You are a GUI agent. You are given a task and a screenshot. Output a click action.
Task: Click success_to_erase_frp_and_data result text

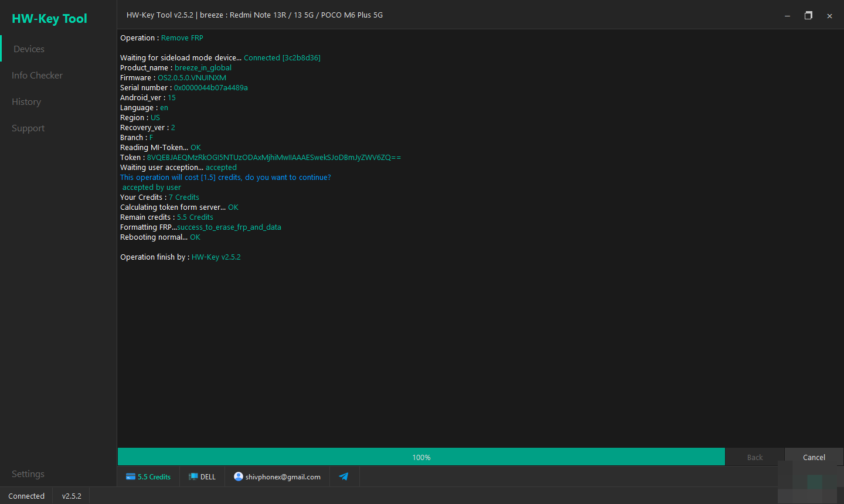tap(229, 227)
